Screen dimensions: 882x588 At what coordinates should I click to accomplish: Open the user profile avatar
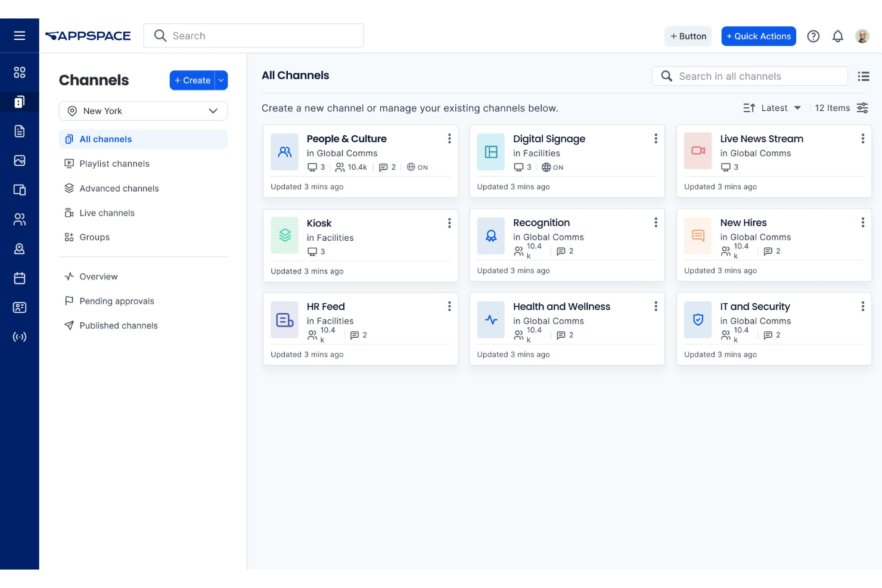[862, 36]
